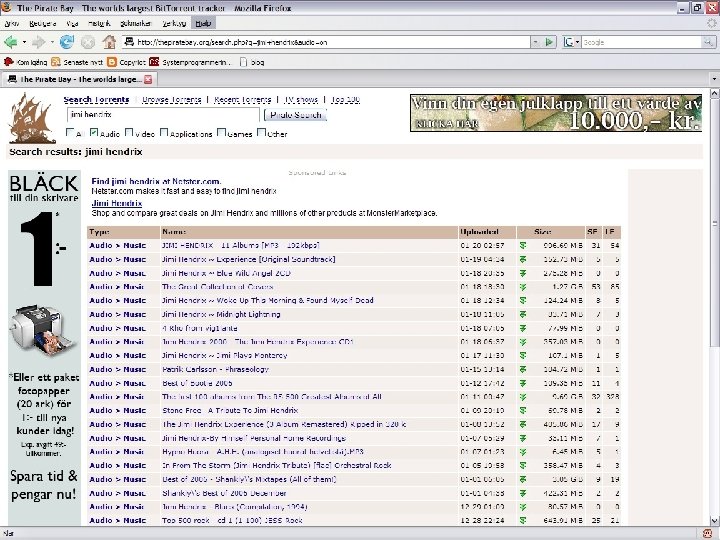Click the vertical scrollbar thumb

[714, 224]
